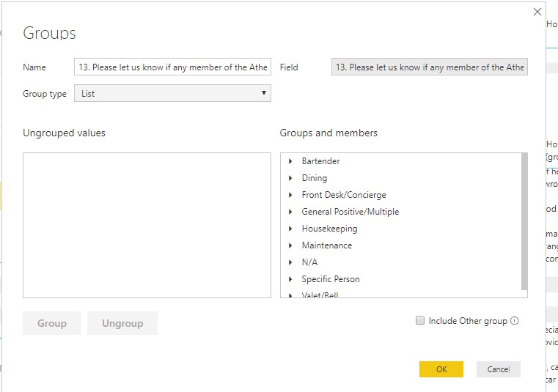Select the Specific Person group name

coord(331,279)
